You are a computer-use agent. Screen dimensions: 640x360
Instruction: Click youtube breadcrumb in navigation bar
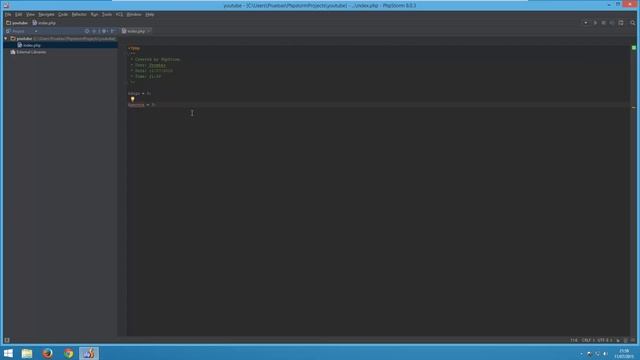[x=17, y=23]
